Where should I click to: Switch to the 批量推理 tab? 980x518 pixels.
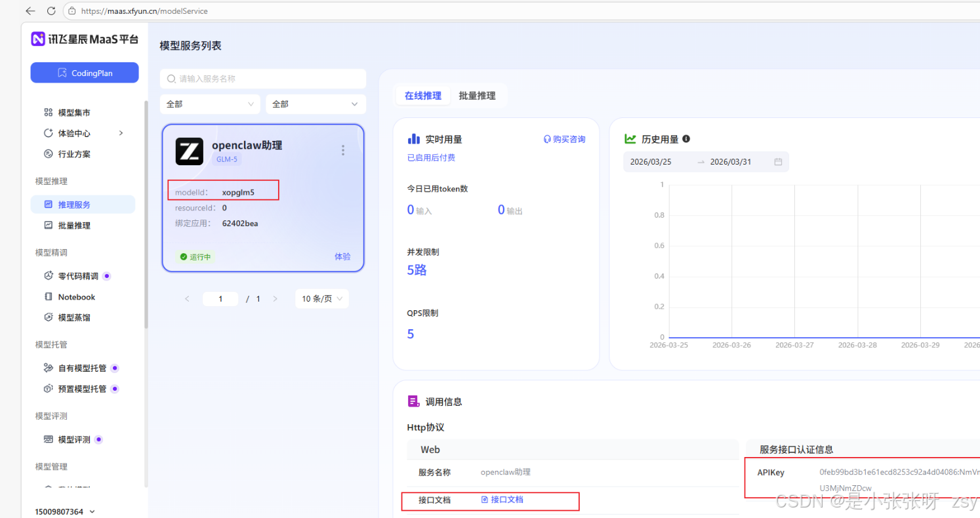coord(477,96)
